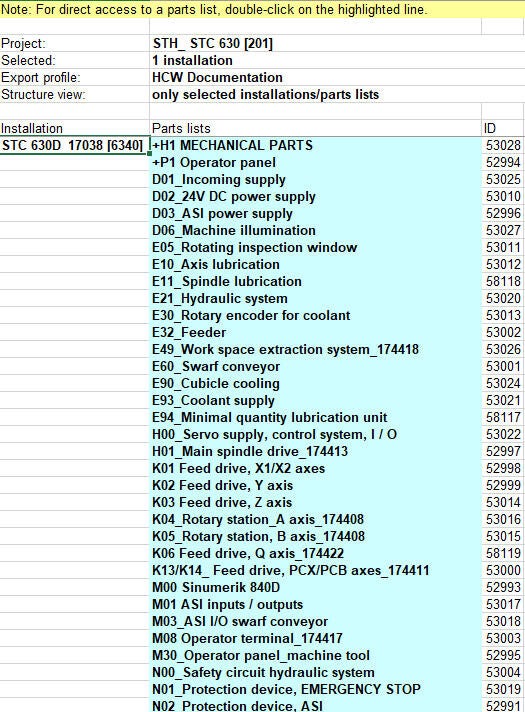This screenshot has height=712, width=525.
Task: Select M01 ASI inputs / outputs row
Action: coord(315,604)
